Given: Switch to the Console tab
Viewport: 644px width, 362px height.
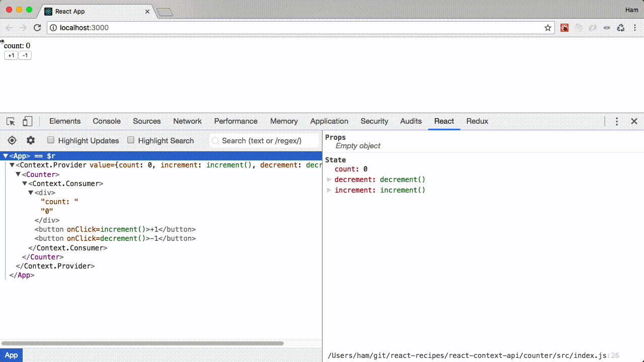Looking at the screenshot, I should 107,121.
